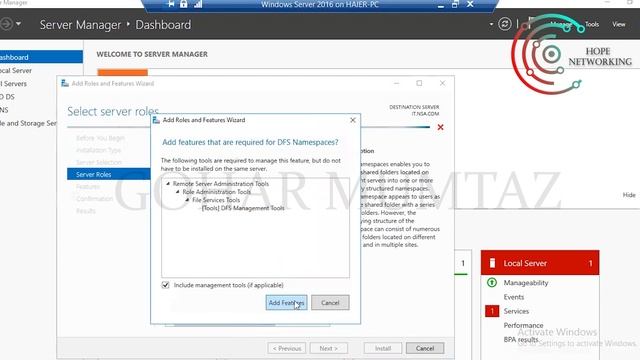Click Services in Local Server tile
The height and width of the screenshot is (360, 640).
pos(516,311)
